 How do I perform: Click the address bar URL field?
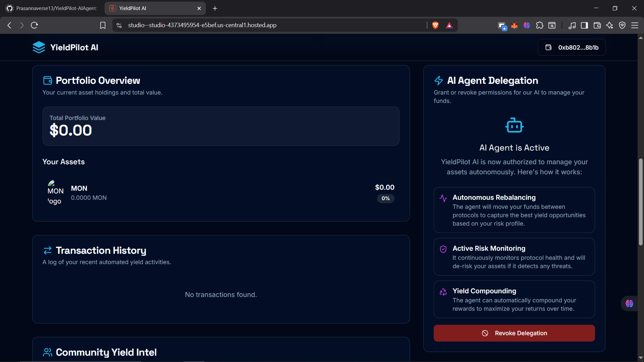point(268,25)
